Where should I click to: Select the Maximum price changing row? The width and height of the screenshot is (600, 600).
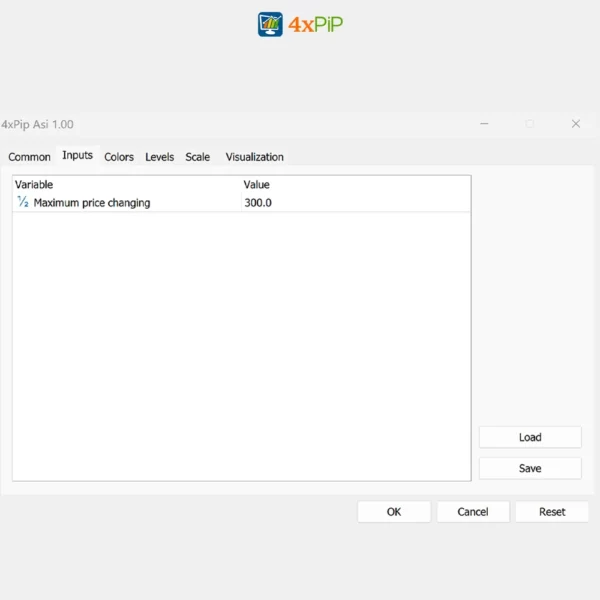pyautogui.click(x=92, y=203)
